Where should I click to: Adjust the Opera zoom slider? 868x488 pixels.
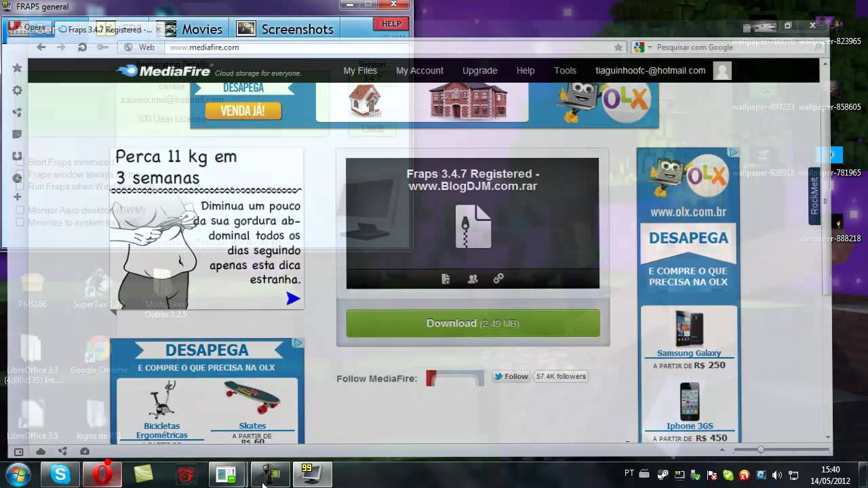[780, 450]
